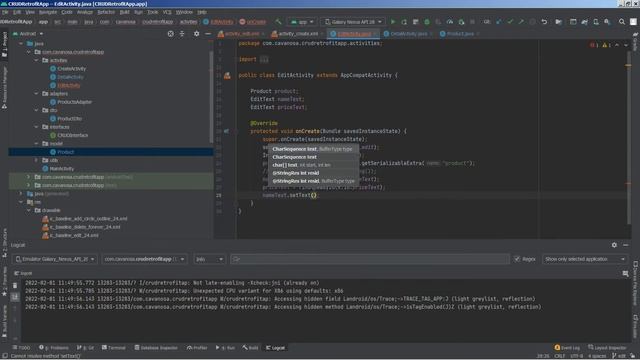The width and height of the screenshot is (640, 360).
Task: Open the Event Log button
Action: click(x=567, y=348)
